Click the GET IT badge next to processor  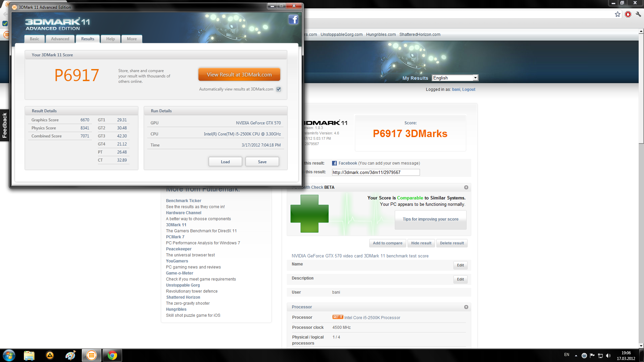click(x=338, y=317)
